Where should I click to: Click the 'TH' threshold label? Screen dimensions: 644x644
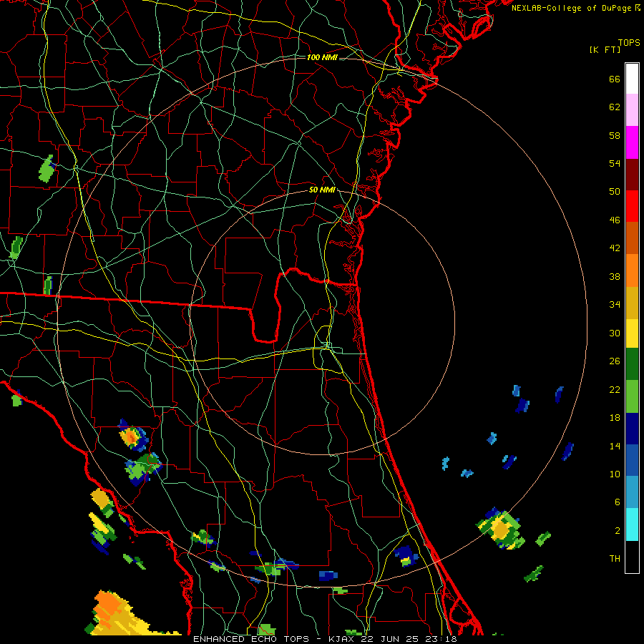pos(615,559)
